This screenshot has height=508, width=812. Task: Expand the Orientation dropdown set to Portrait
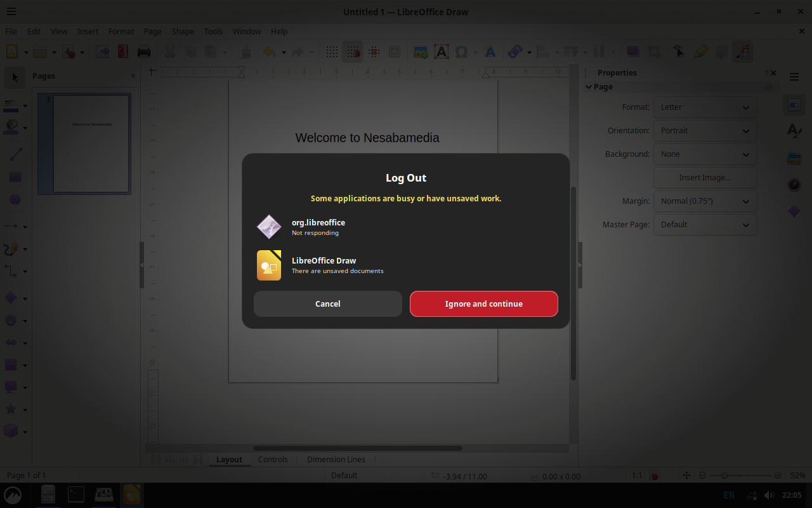coord(705,131)
